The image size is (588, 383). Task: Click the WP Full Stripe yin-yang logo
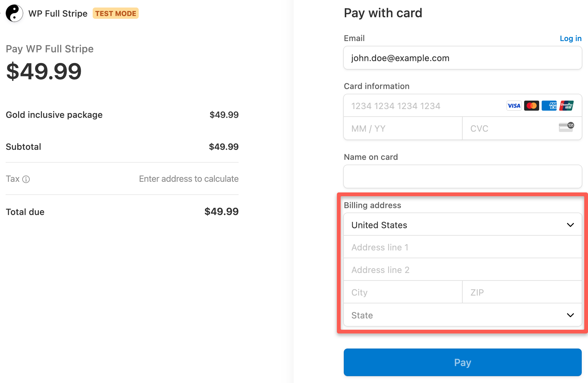pos(14,13)
